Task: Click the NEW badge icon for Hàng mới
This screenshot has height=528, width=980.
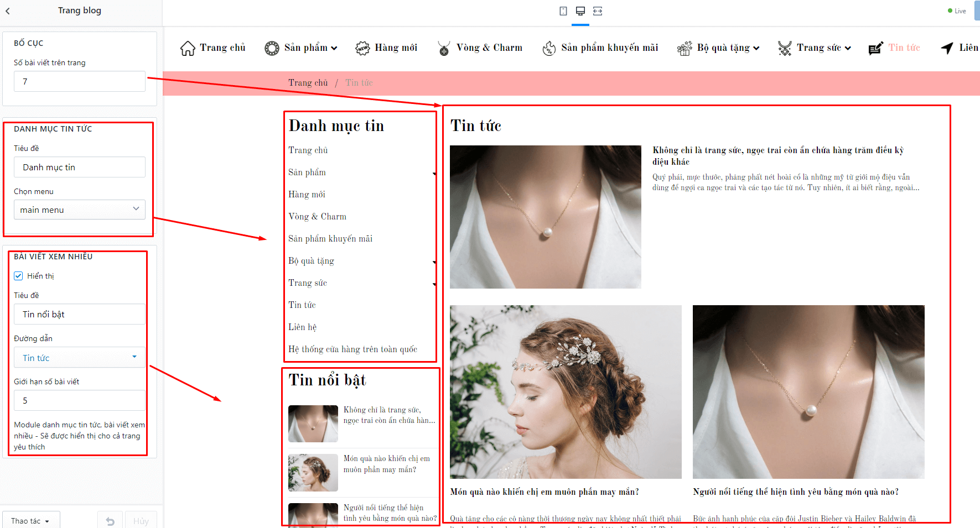Action: [362, 48]
